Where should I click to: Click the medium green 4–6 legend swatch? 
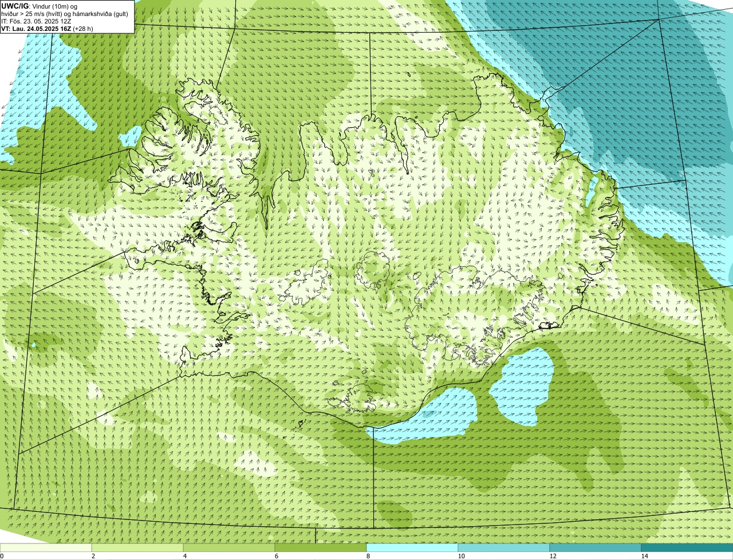(x=229, y=547)
